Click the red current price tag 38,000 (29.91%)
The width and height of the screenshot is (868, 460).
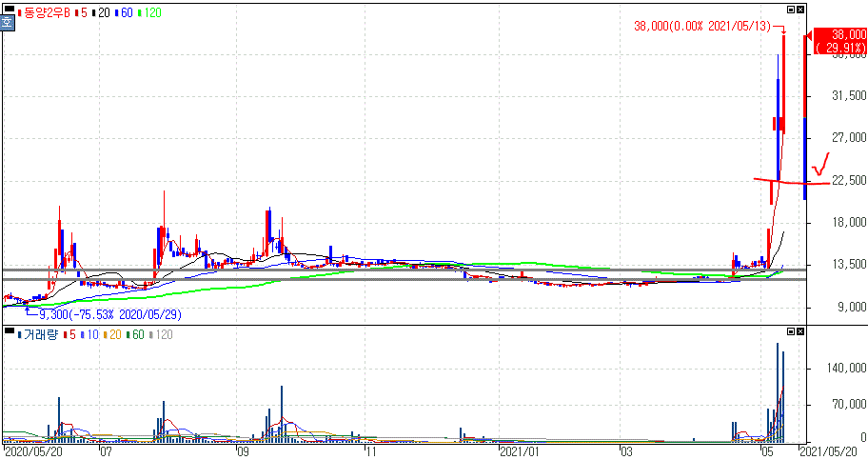(x=839, y=41)
